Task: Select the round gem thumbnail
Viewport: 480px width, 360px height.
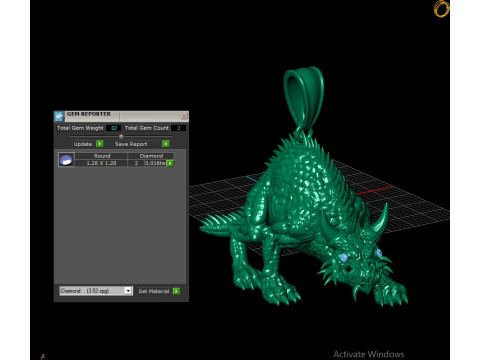Action: coord(66,160)
